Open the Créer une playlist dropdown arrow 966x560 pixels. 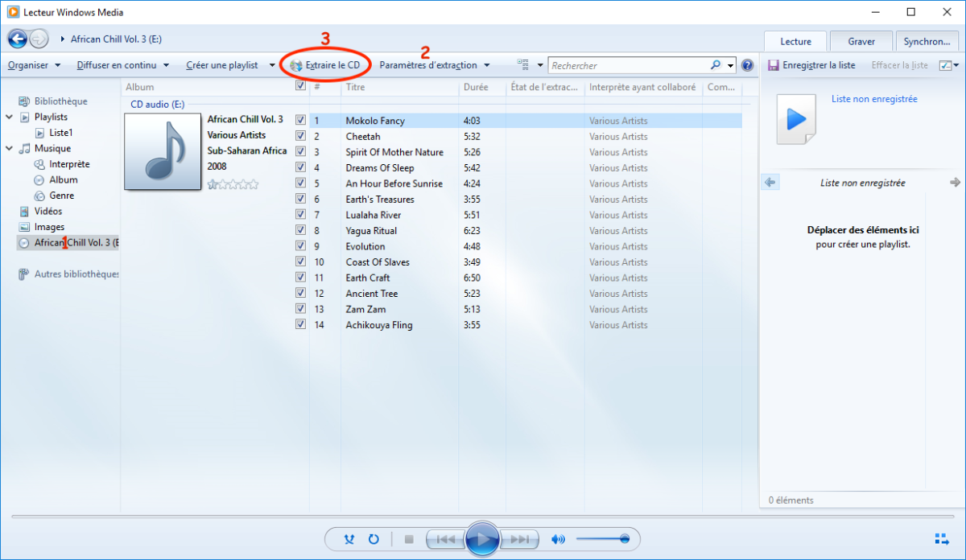click(272, 65)
